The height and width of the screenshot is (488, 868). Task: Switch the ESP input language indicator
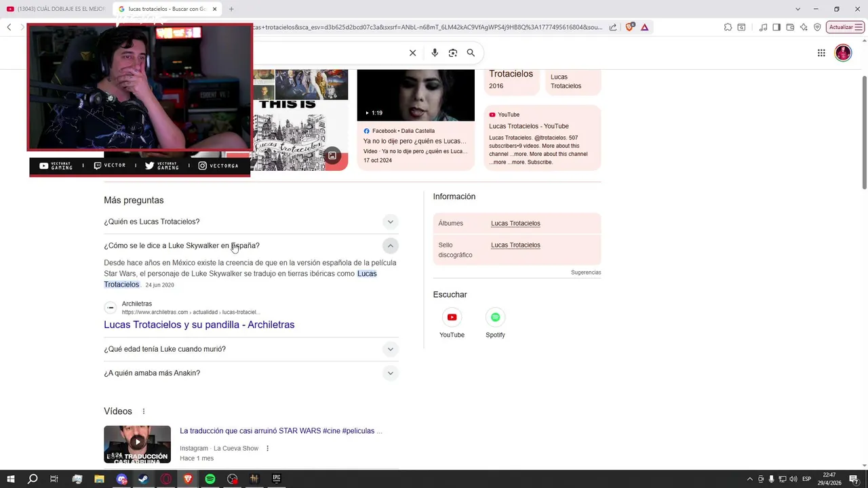807,479
